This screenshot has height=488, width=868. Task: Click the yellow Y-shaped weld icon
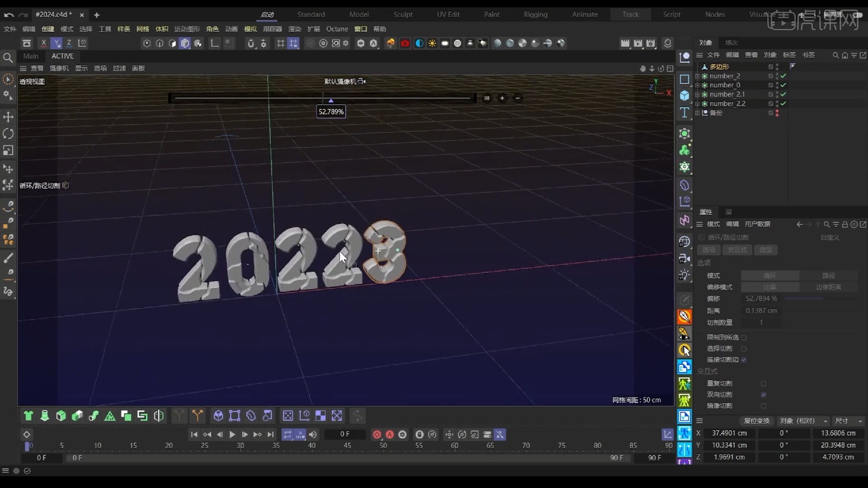click(198, 416)
